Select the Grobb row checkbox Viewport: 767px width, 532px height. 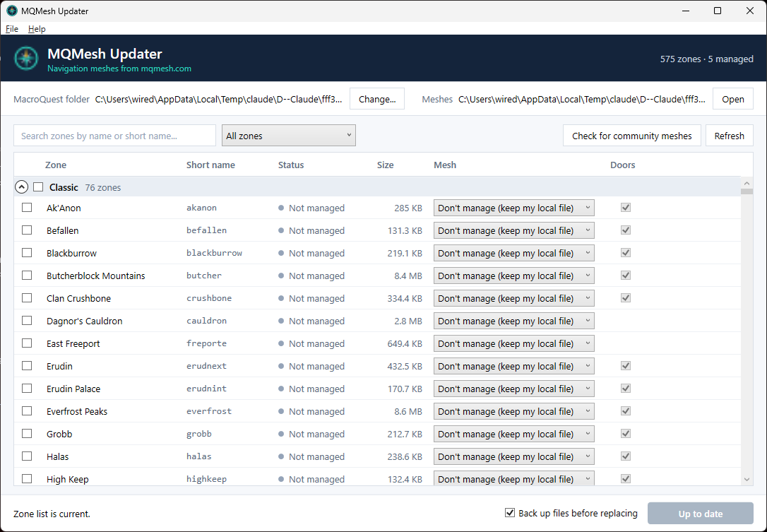(27, 434)
